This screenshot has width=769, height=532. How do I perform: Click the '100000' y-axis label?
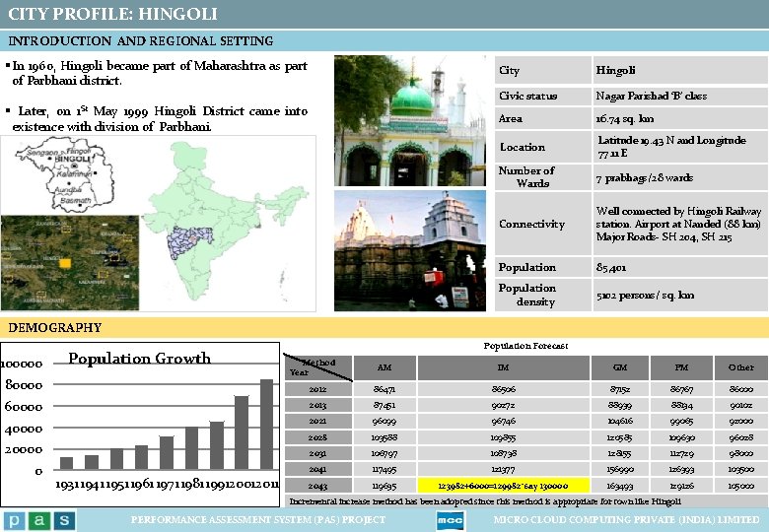tap(22, 364)
